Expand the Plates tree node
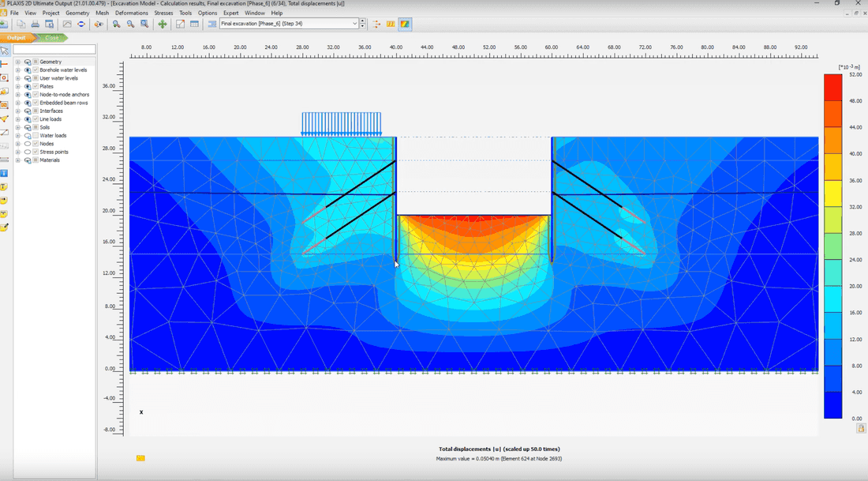 point(17,86)
